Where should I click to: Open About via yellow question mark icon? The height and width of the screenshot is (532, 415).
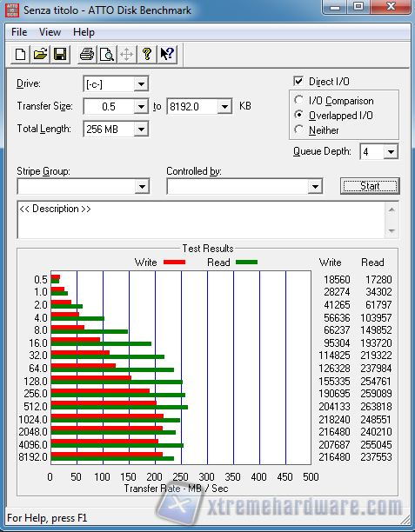click(x=147, y=54)
